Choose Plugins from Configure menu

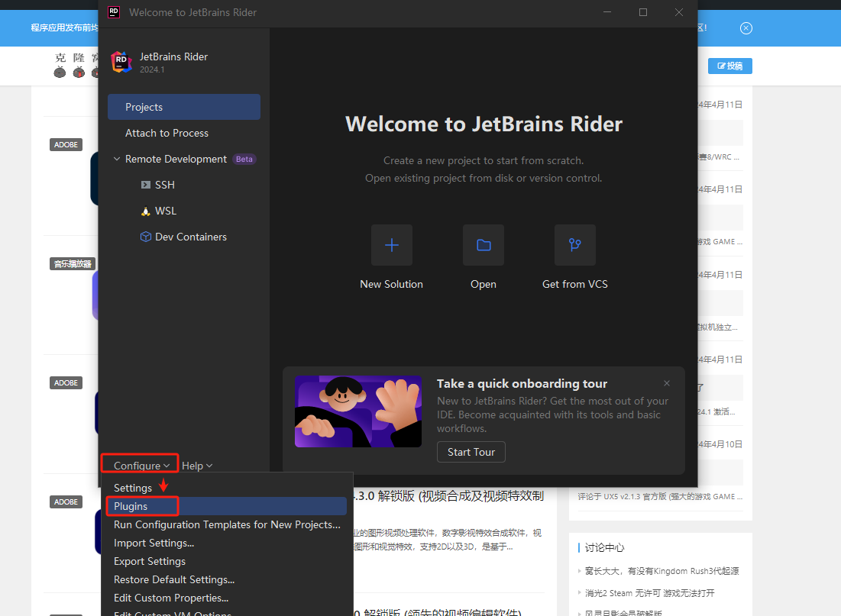pos(226,507)
